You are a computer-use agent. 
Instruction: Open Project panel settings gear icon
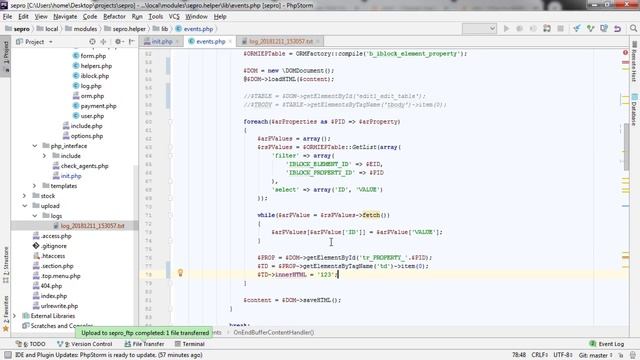[118, 42]
